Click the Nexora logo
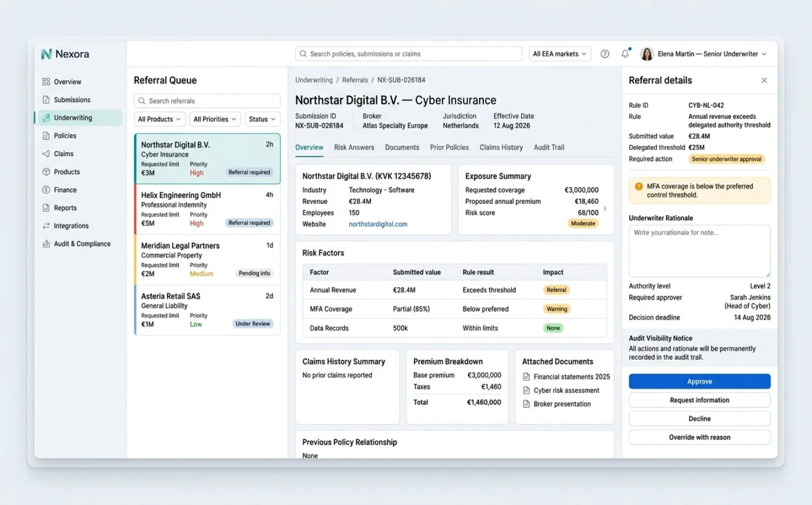Image resolution: width=812 pixels, height=505 pixels. pos(65,54)
